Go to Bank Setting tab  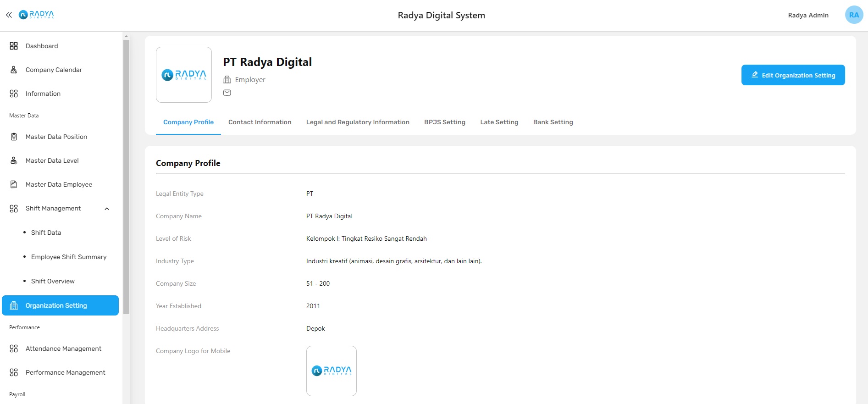click(x=553, y=122)
